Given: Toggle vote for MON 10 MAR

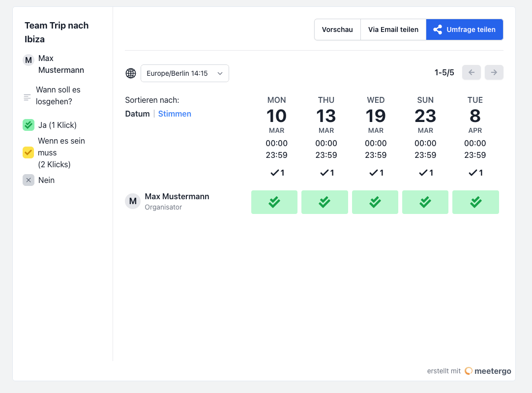Looking at the screenshot, I should [x=274, y=202].
